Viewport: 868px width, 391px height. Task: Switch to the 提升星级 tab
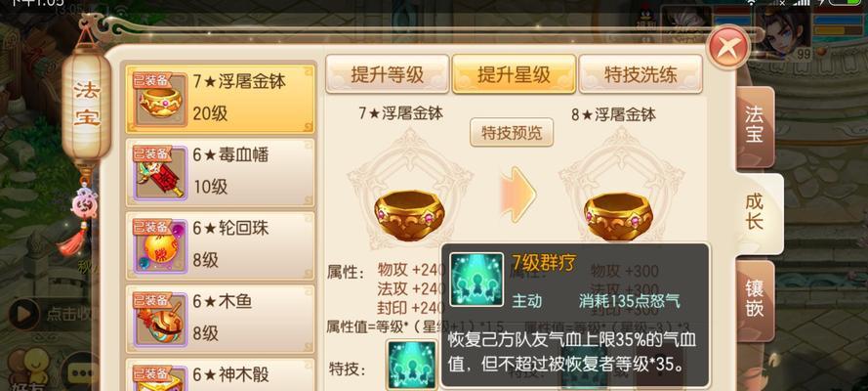[x=514, y=73]
